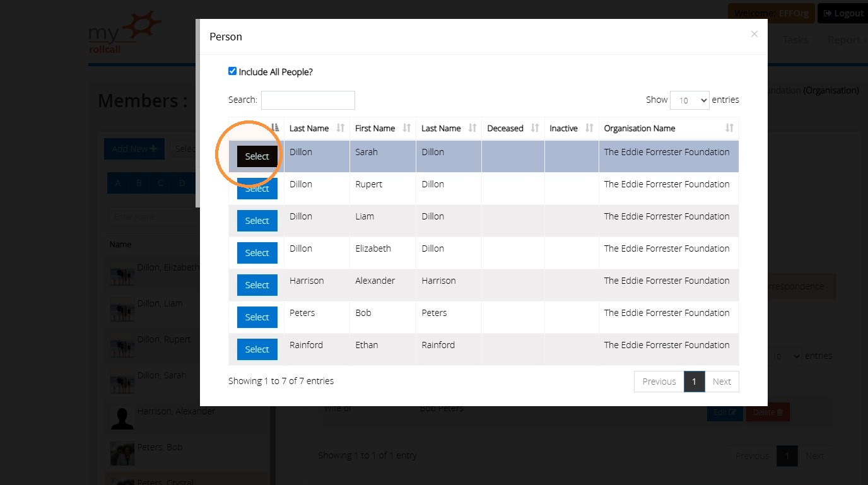Click First Name cell 'Elizabeth'

pos(373,248)
